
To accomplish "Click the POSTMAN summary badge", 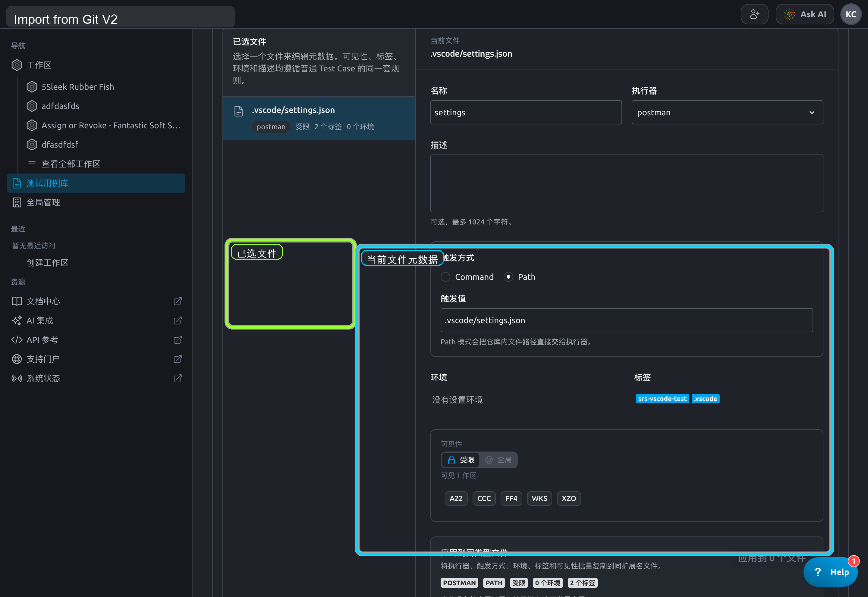I will click(459, 583).
